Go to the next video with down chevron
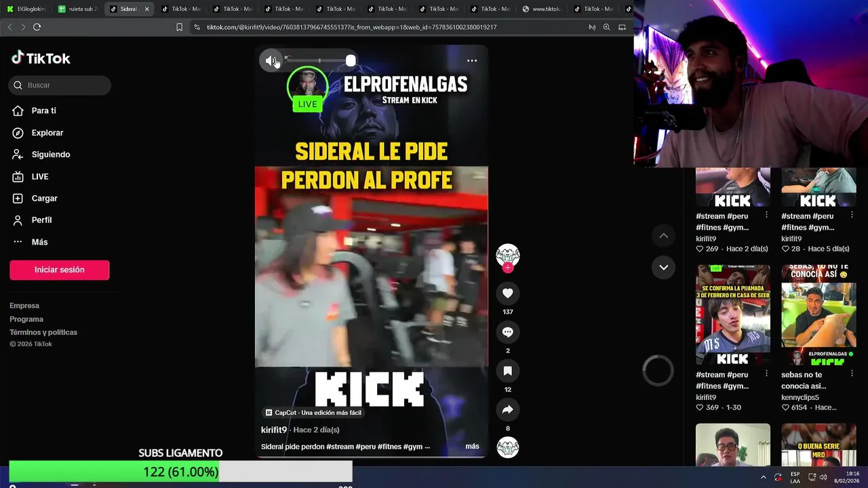868x488 pixels. (664, 267)
